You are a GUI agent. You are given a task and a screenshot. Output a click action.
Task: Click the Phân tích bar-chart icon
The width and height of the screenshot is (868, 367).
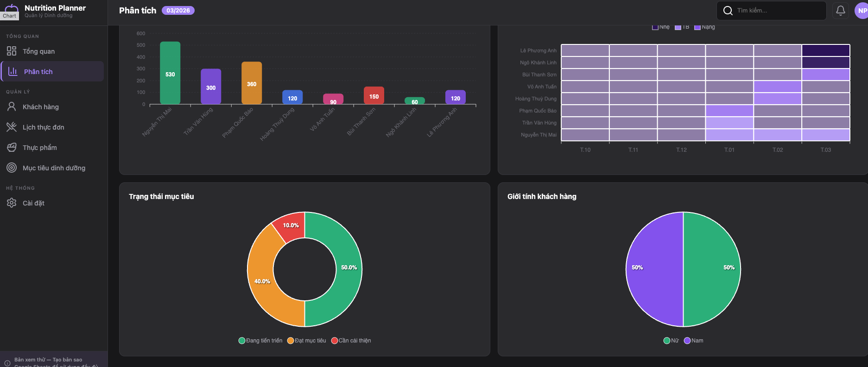tap(13, 71)
